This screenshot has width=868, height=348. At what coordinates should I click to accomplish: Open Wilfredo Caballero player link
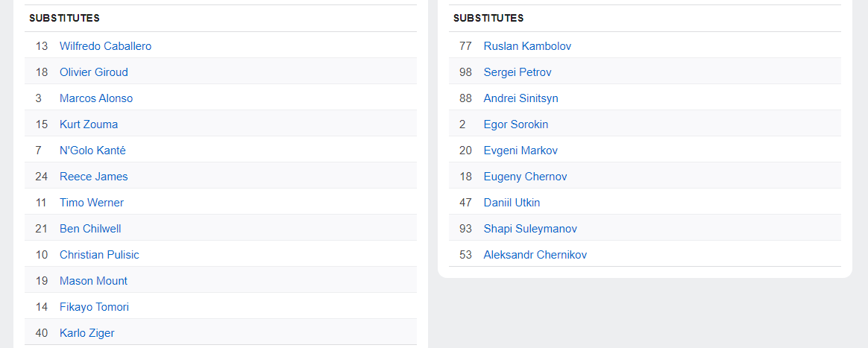(105, 46)
